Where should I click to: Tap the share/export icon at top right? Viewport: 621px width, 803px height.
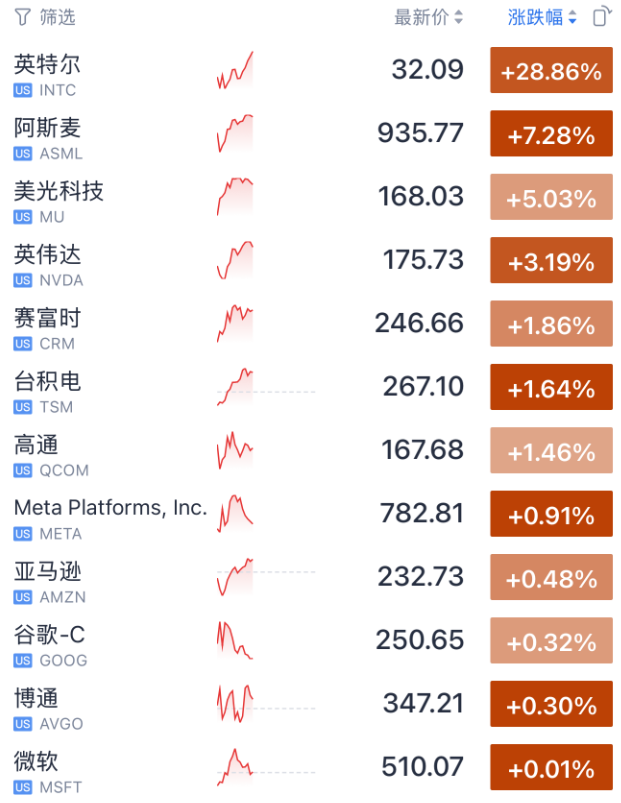tap(601, 17)
